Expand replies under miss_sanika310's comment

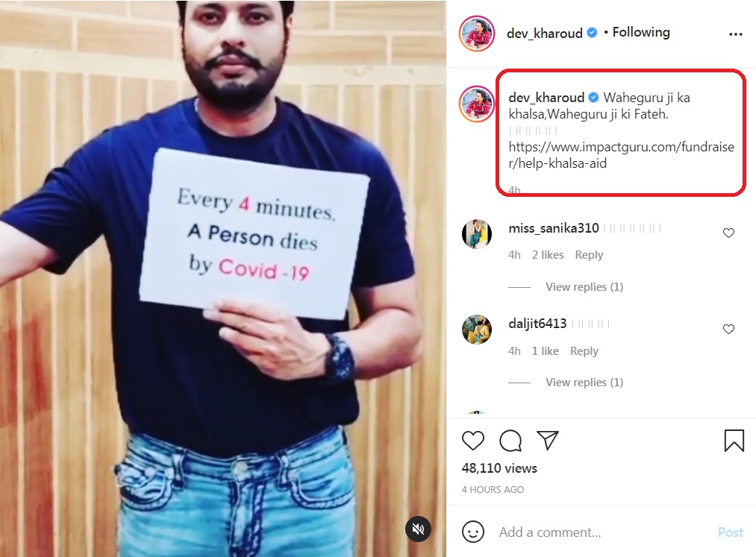pos(584,287)
